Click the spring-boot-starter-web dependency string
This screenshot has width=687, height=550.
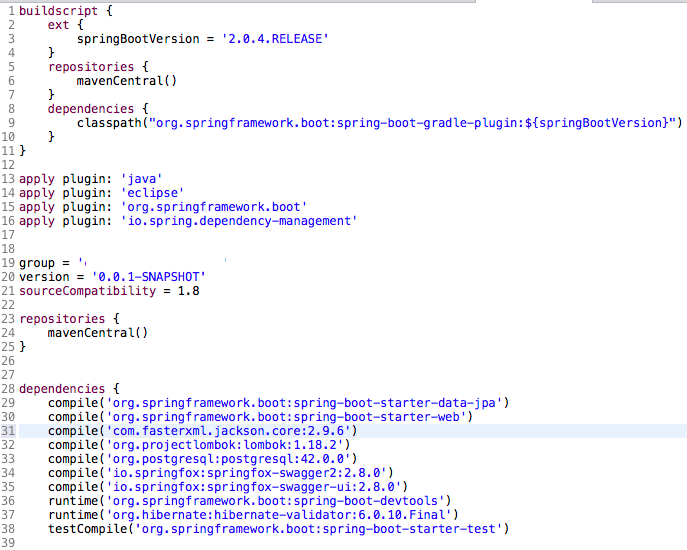286,417
